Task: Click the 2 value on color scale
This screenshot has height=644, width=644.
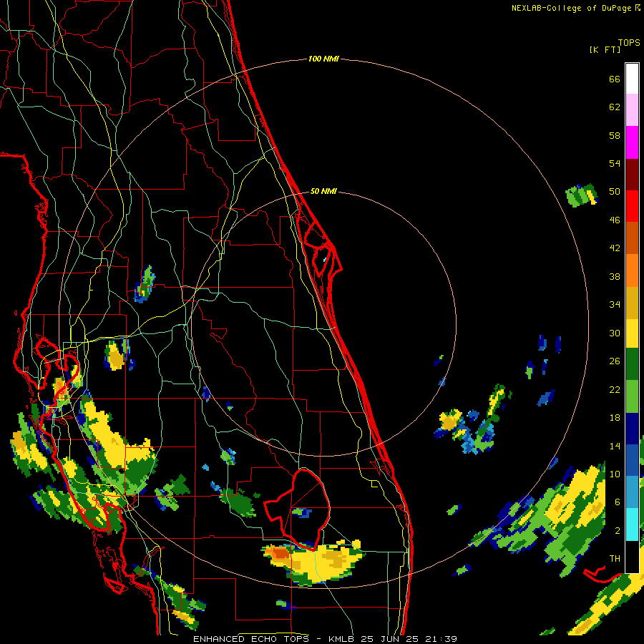Action: [618, 531]
